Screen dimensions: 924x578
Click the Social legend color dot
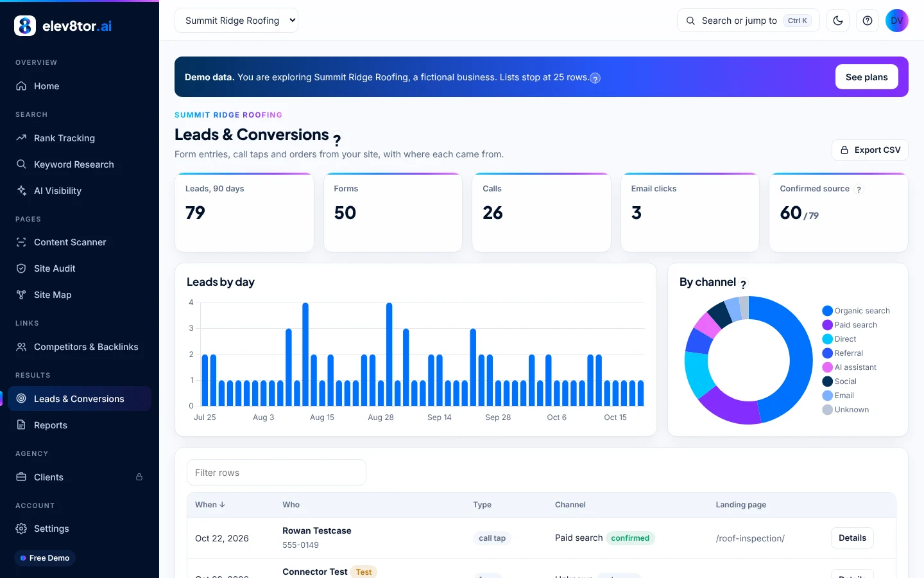(x=828, y=381)
